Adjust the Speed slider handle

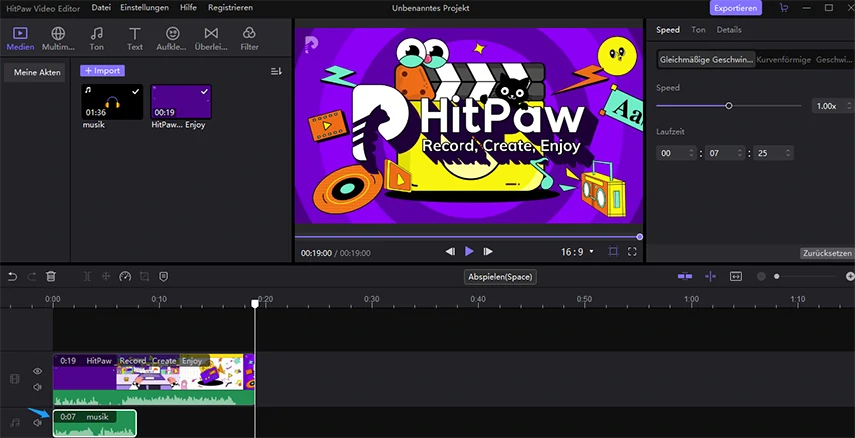coord(729,105)
